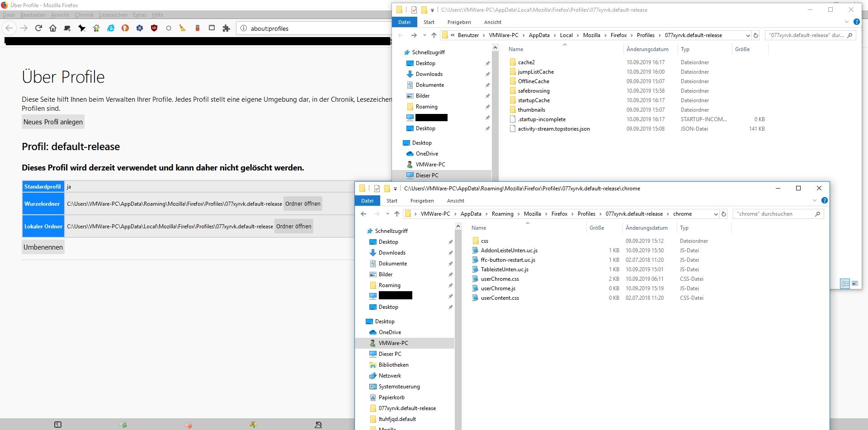The image size is (868, 430).
Task: Expand the ribbon in chrome Explorer window
Action: click(x=815, y=201)
